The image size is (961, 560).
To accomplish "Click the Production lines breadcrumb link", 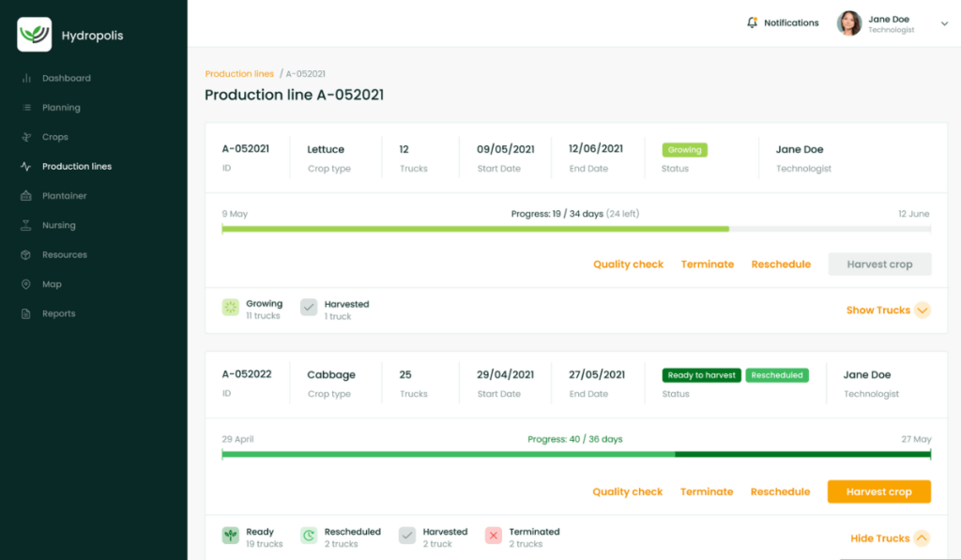I will coord(239,74).
